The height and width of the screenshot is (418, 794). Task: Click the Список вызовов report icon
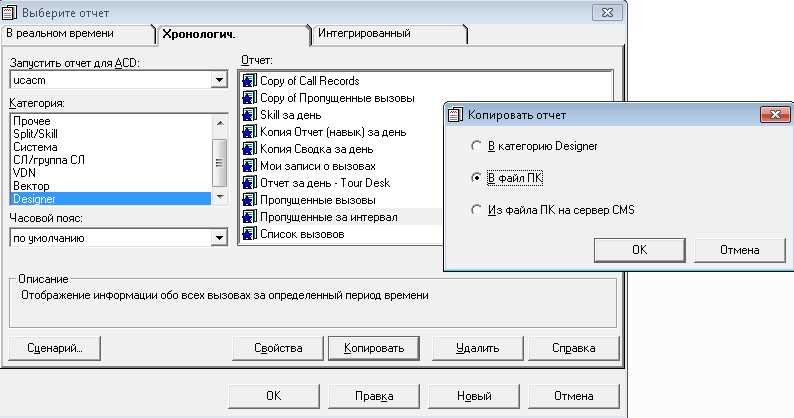coord(248,234)
